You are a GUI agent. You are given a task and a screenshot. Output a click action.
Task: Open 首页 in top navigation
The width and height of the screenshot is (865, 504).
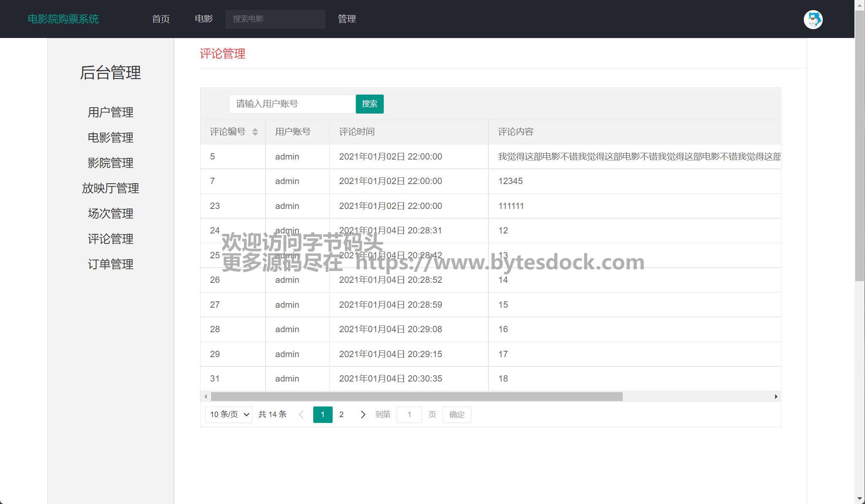(x=161, y=19)
